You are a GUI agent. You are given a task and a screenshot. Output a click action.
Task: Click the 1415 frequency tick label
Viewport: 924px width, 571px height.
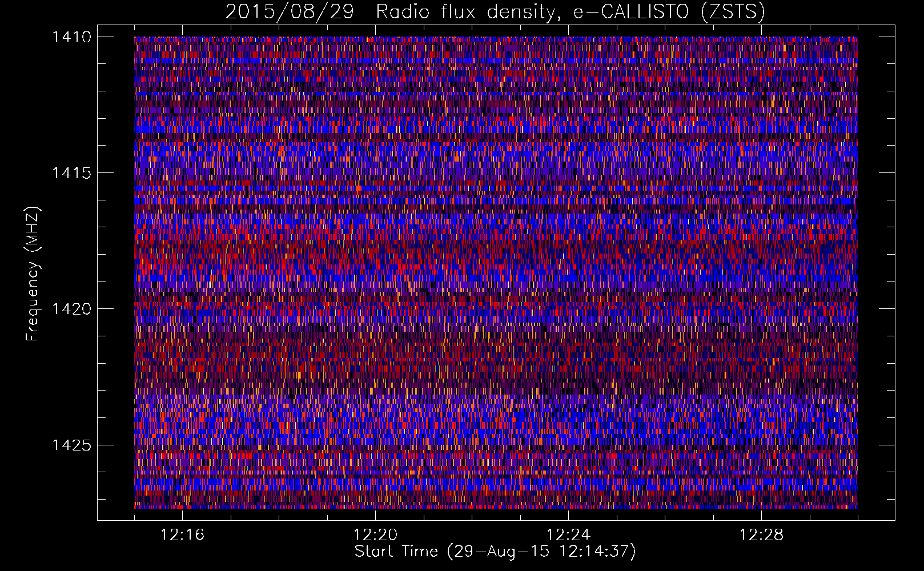tap(71, 173)
